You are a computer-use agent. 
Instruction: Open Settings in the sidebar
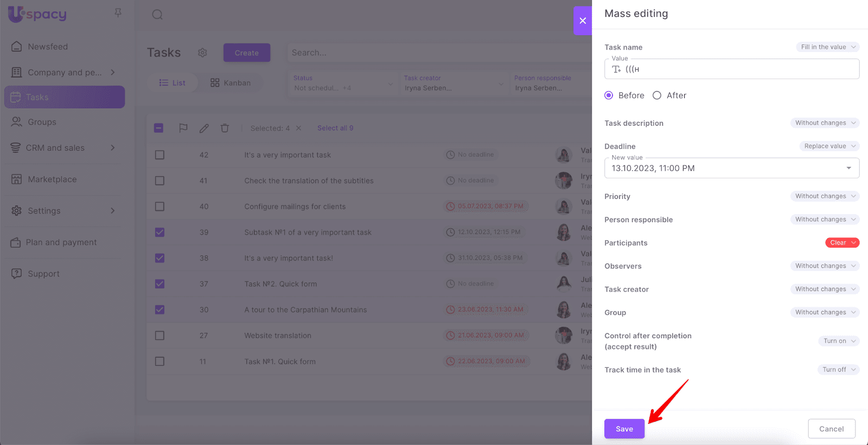point(65,211)
